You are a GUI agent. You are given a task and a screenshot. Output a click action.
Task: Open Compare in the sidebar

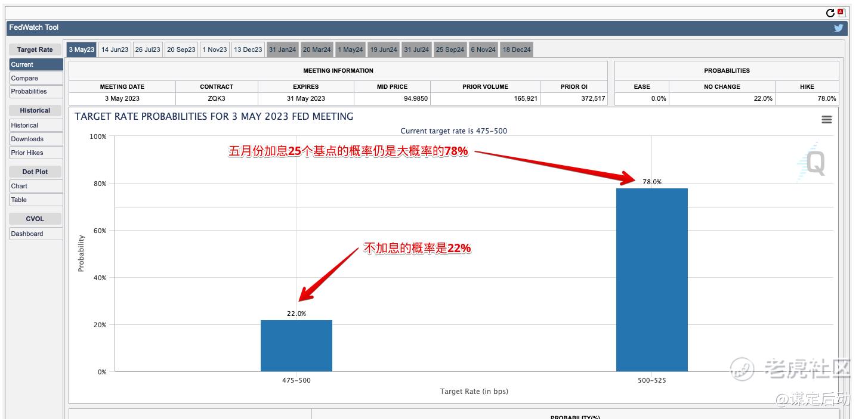click(36, 78)
